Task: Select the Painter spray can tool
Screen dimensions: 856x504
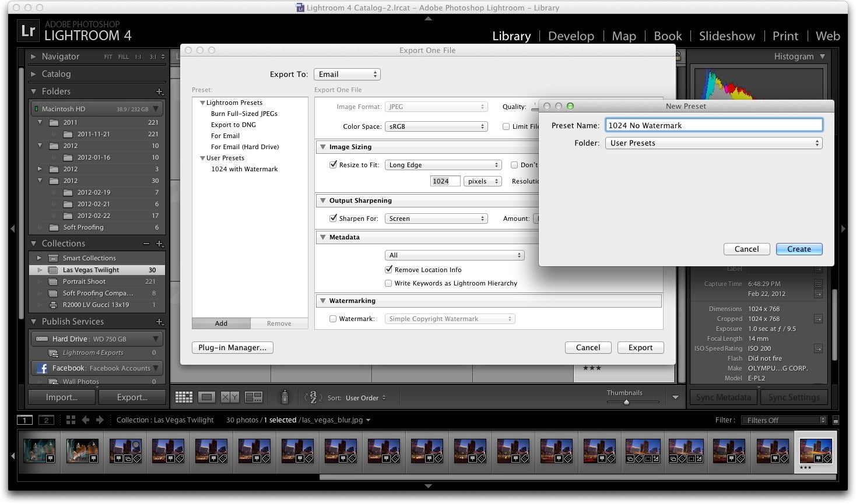Action: (285, 397)
